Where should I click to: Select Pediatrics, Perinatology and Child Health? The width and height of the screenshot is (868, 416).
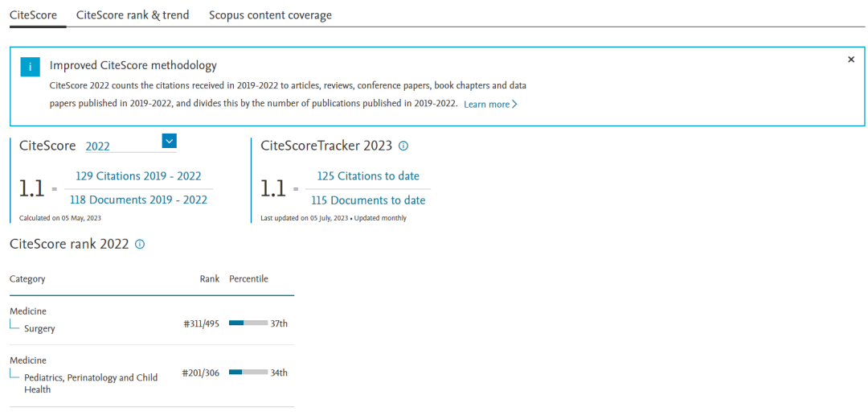click(92, 383)
